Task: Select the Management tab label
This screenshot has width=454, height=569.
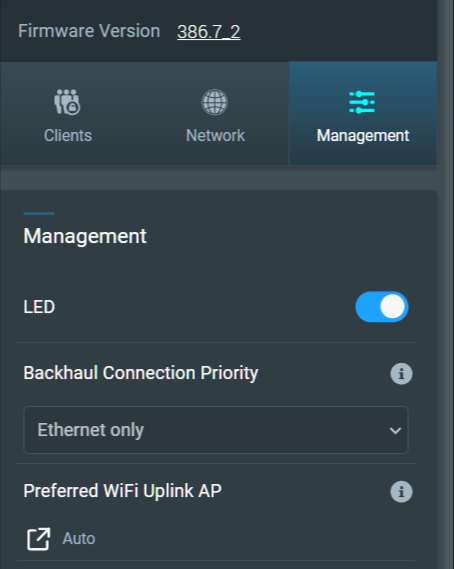Action: point(363,136)
